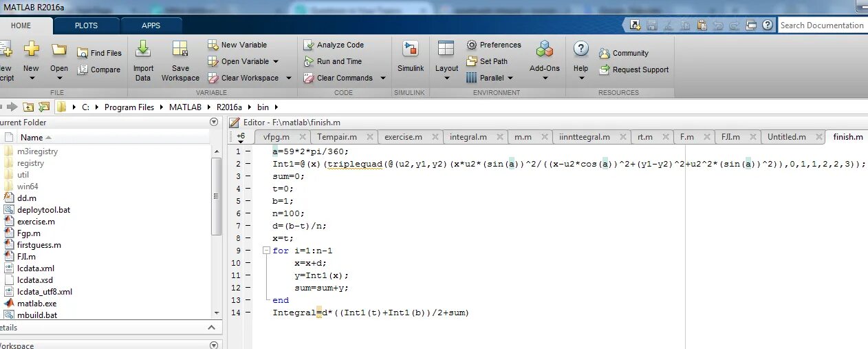This screenshot has width=868, height=349.
Task: Click Program Files in address path
Action: coord(129,107)
